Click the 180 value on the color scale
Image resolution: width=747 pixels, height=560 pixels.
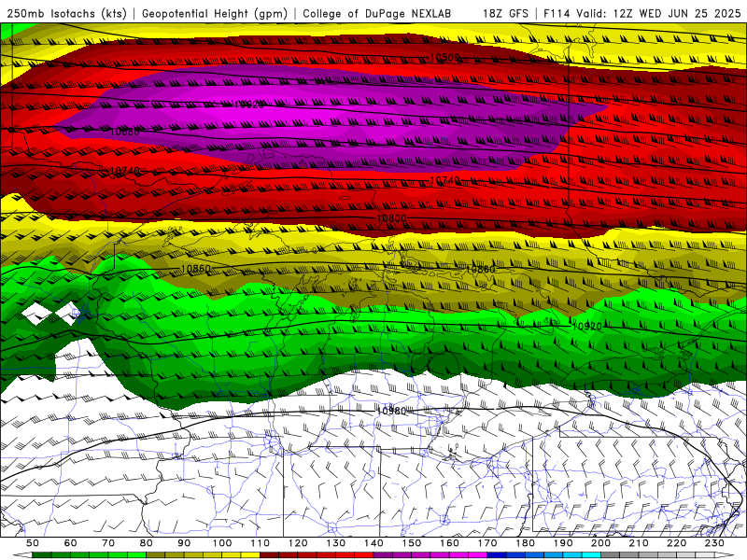click(x=525, y=543)
